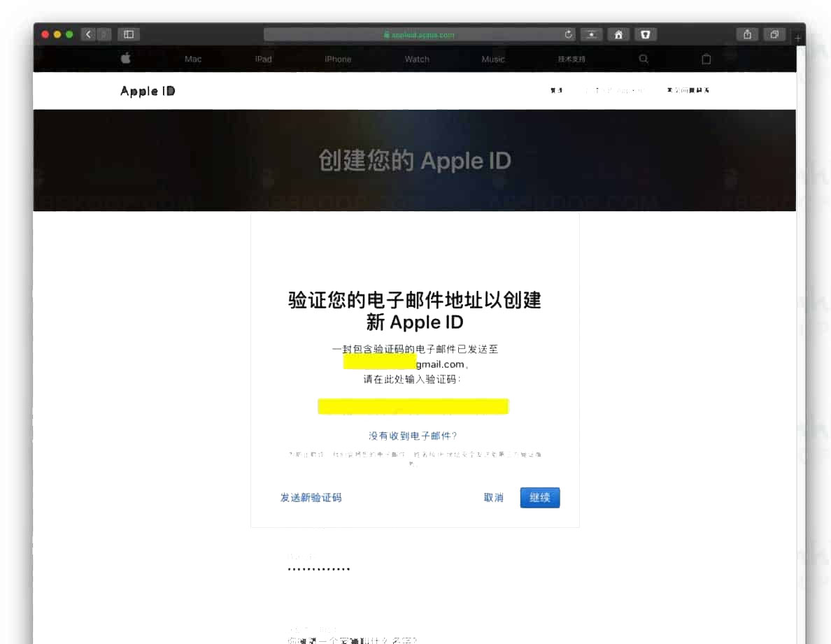Reload the page using the refresh icon
The width and height of the screenshot is (831, 644).
click(569, 34)
